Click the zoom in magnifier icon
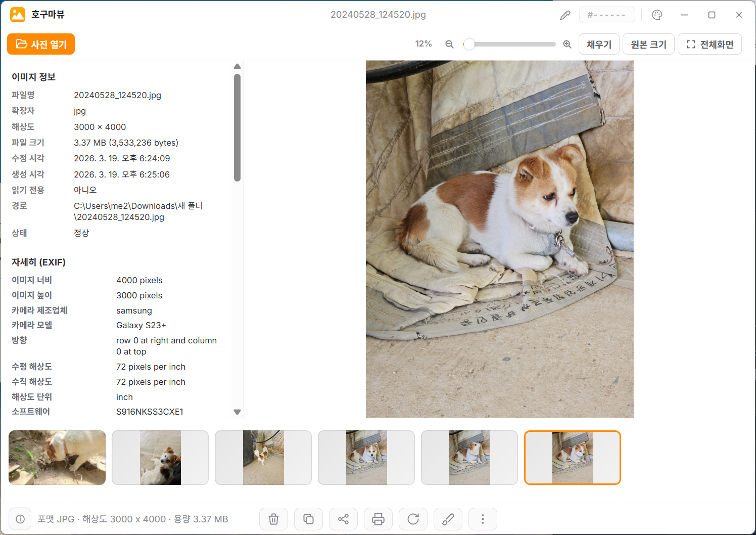 [x=567, y=44]
